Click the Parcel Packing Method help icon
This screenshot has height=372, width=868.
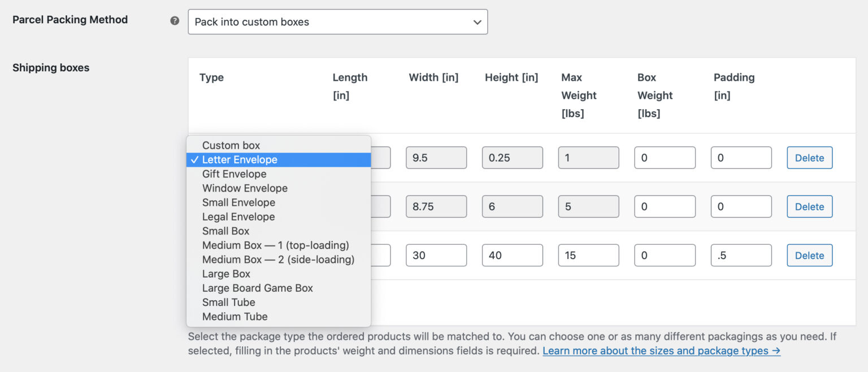click(x=174, y=20)
